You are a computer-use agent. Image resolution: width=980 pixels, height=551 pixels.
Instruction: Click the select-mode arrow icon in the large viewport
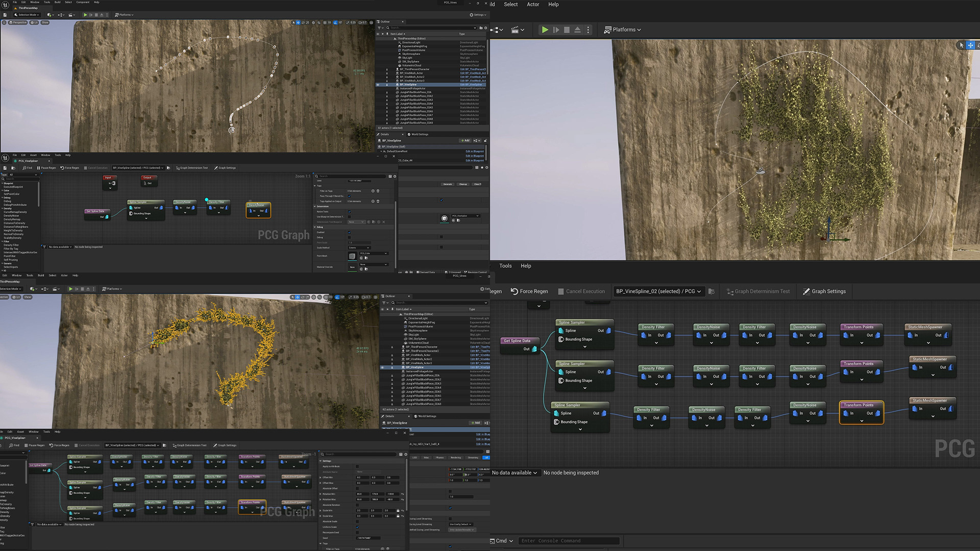tap(962, 45)
